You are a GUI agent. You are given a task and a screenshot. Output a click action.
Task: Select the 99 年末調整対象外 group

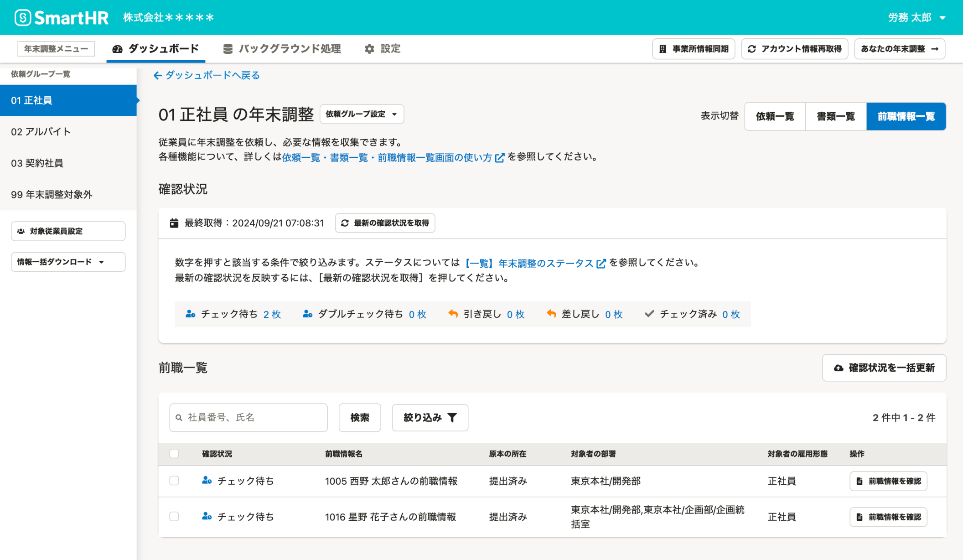tap(68, 195)
